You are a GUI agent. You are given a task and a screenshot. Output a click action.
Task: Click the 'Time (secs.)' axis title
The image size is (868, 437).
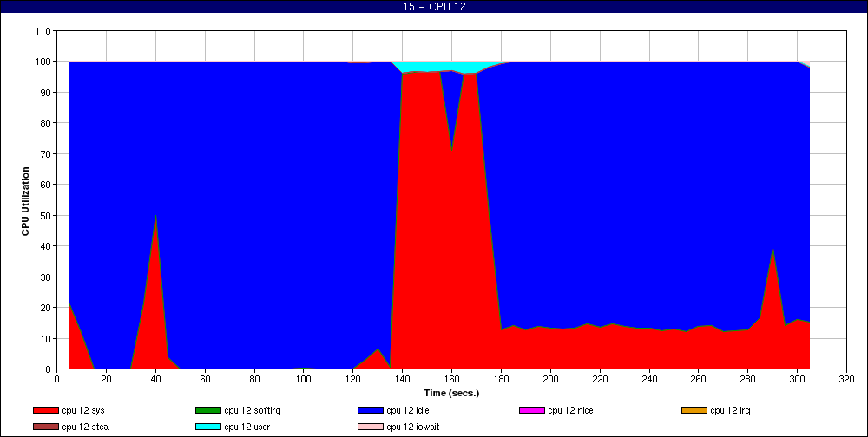pos(451,394)
